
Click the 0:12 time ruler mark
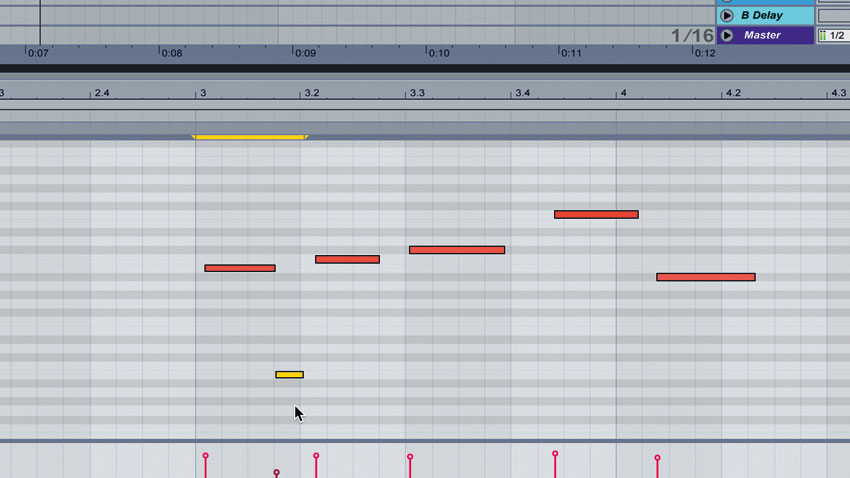704,53
